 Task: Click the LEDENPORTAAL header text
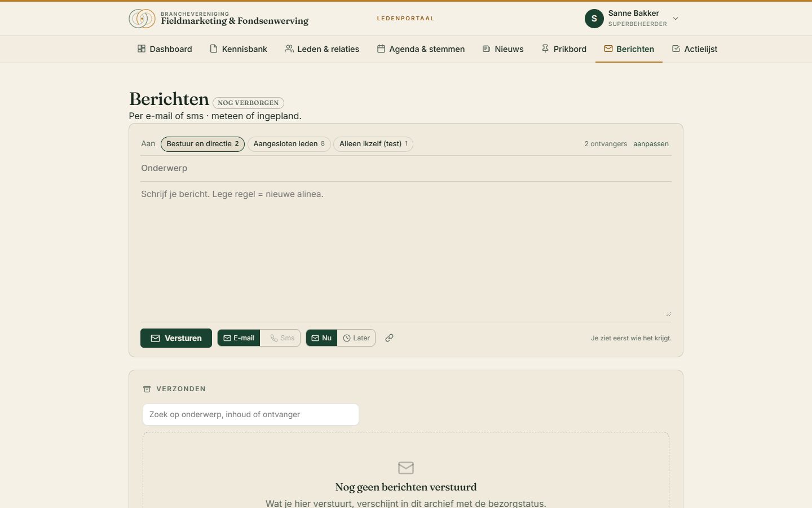tap(405, 19)
